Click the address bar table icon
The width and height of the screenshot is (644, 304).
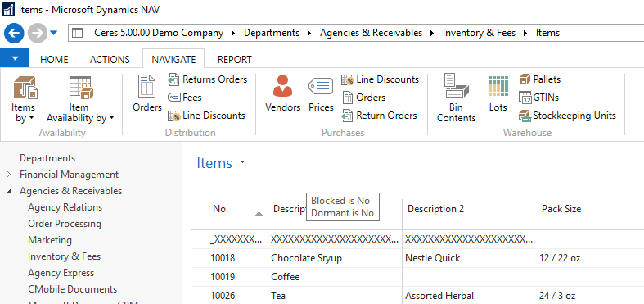[77, 33]
